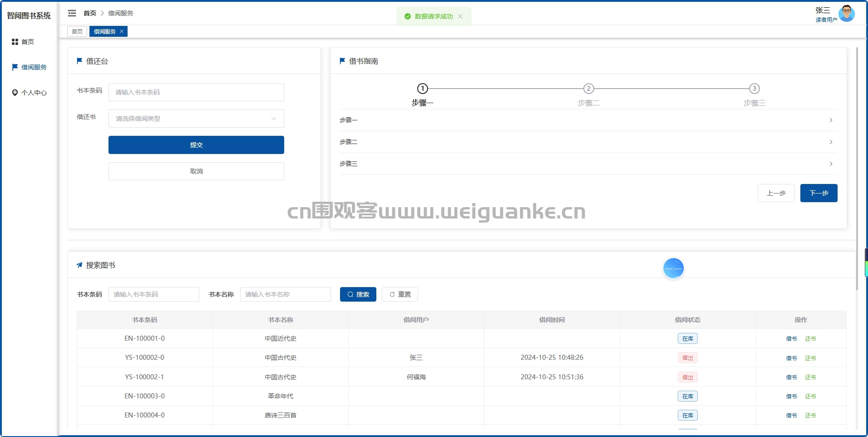The image size is (868, 437).
Task: Click the 书本条码 column header
Action: 144,320
